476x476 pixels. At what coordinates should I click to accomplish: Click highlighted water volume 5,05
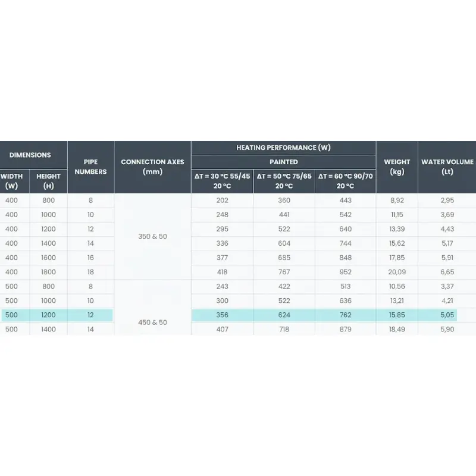click(x=447, y=315)
